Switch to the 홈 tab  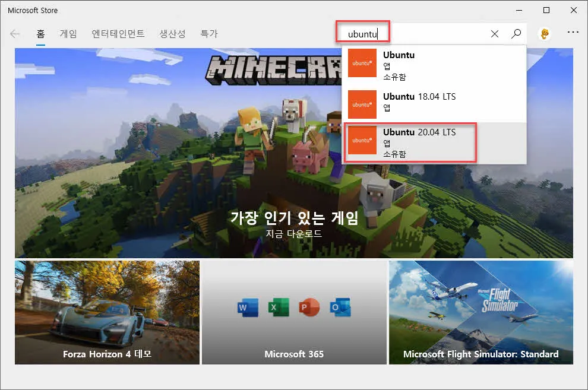pos(40,34)
